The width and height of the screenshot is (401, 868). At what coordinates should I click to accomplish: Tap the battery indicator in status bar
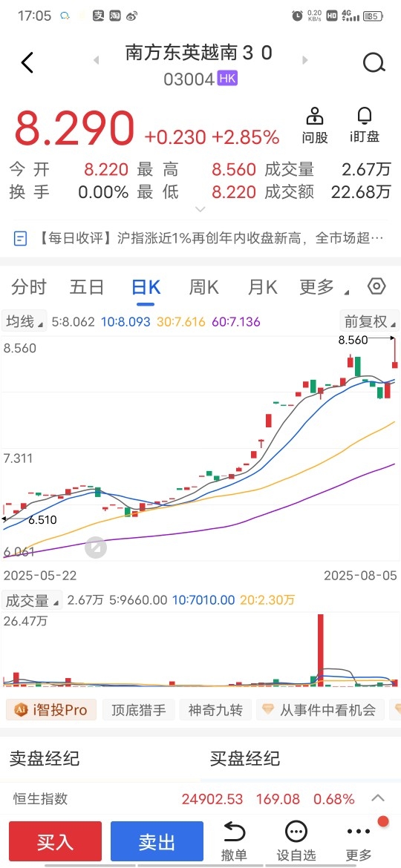point(374,16)
